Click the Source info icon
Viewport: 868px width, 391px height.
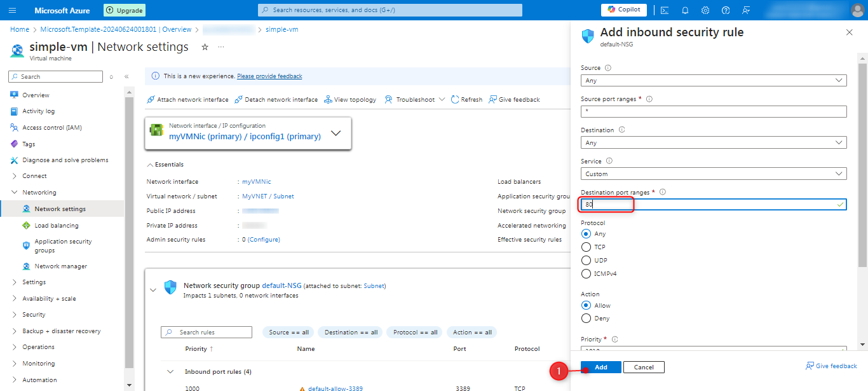coord(608,68)
